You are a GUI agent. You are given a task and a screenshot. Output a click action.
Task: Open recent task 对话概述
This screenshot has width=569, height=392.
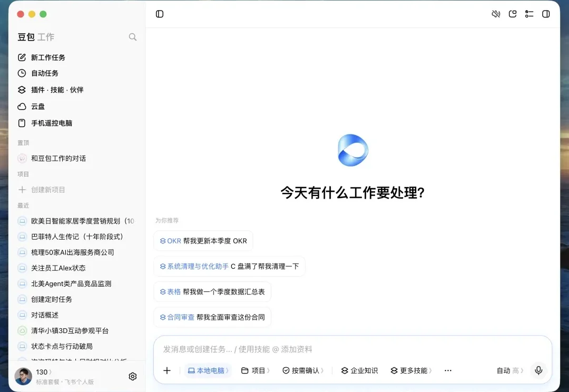pyautogui.click(x=38, y=315)
